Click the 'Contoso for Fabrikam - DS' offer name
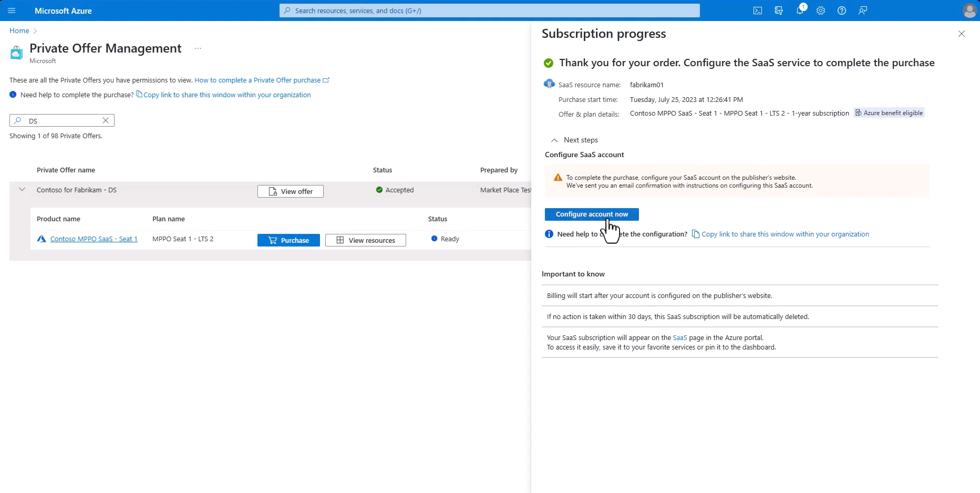The image size is (980, 493). pos(77,190)
